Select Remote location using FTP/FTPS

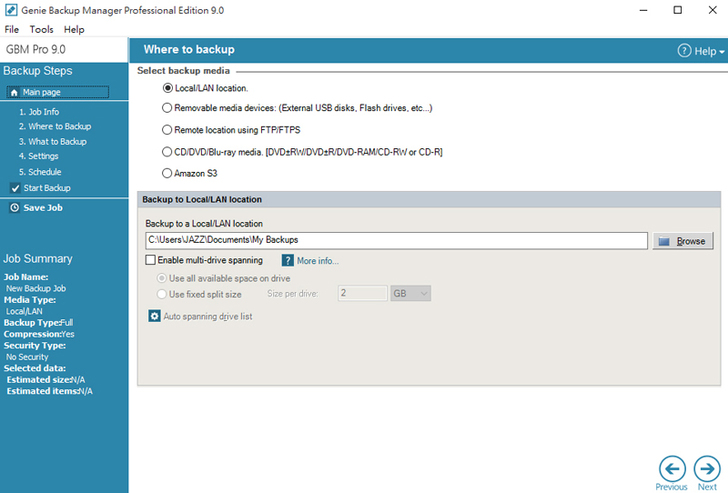(167, 130)
